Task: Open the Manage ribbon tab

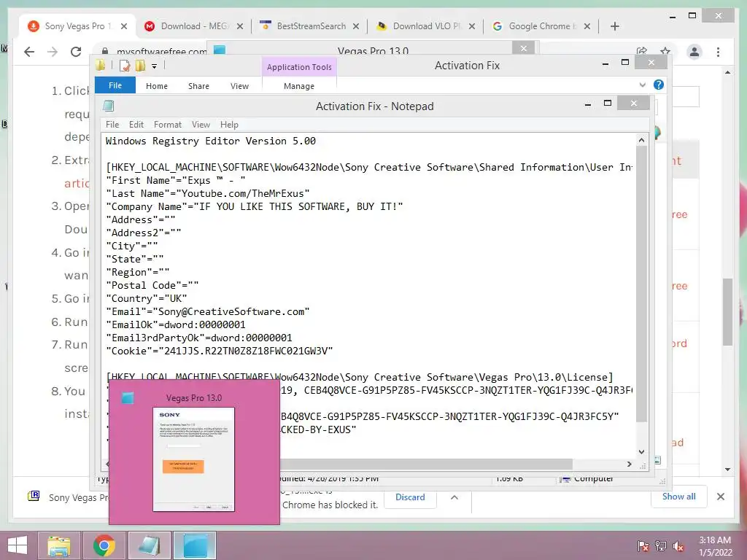Action: pos(298,86)
